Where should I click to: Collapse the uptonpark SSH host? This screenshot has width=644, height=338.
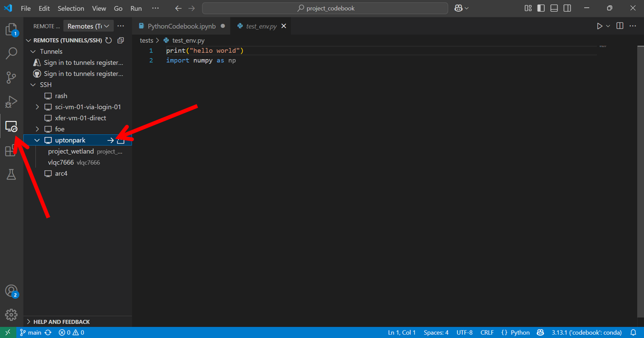coord(37,140)
